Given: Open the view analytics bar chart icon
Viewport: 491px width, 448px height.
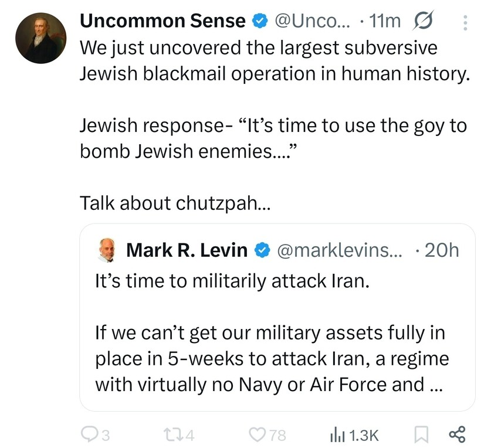Looking at the screenshot, I should point(337,435).
